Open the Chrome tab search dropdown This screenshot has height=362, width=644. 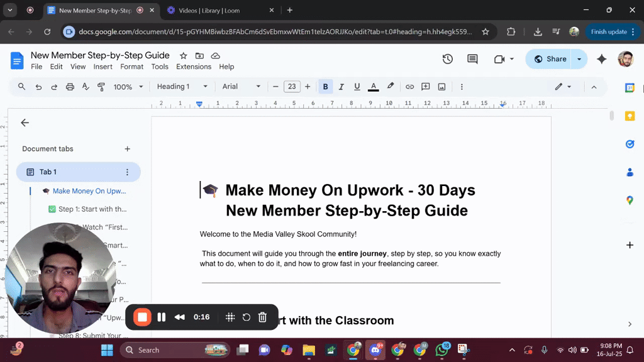pos(10,10)
